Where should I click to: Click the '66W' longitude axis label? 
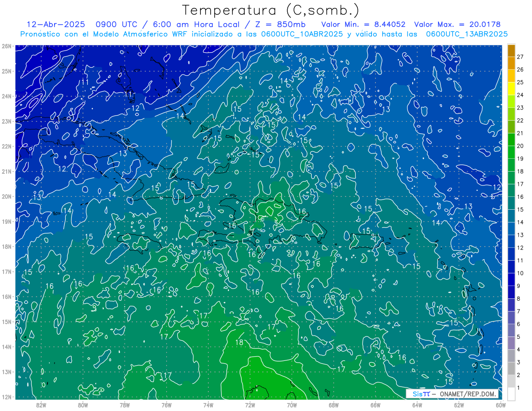(376, 405)
